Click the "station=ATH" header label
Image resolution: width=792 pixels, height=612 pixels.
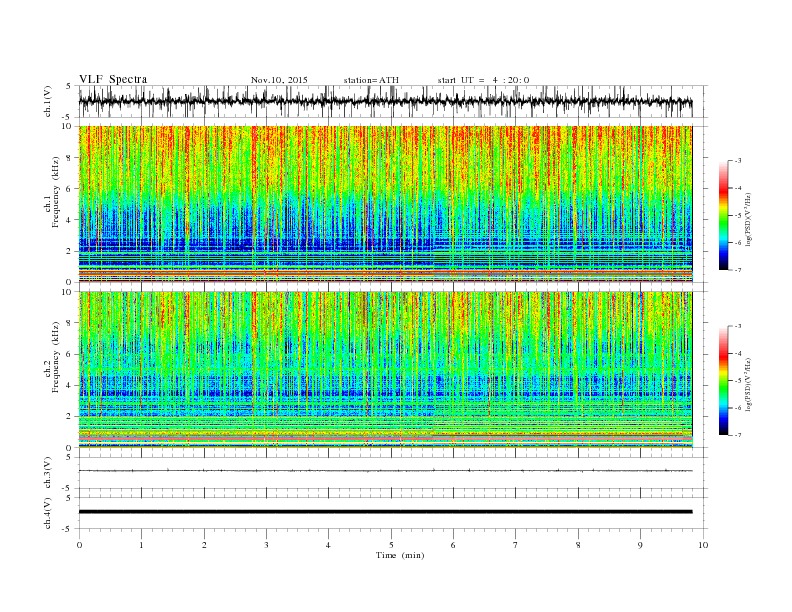(371, 80)
